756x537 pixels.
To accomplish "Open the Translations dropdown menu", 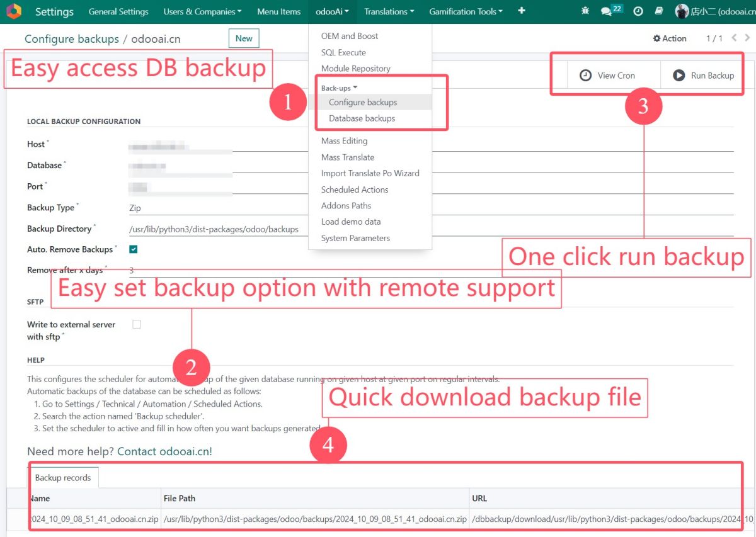I will coord(389,11).
